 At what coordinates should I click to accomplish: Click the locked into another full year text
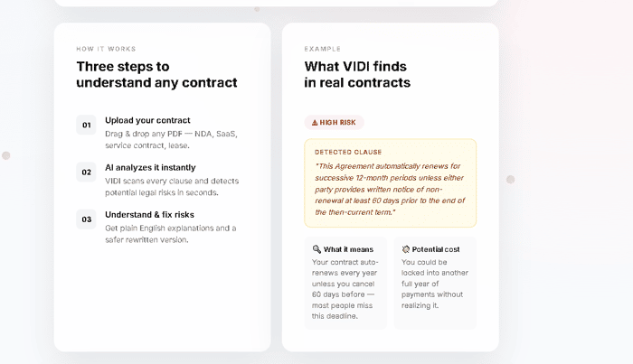(435, 278)
